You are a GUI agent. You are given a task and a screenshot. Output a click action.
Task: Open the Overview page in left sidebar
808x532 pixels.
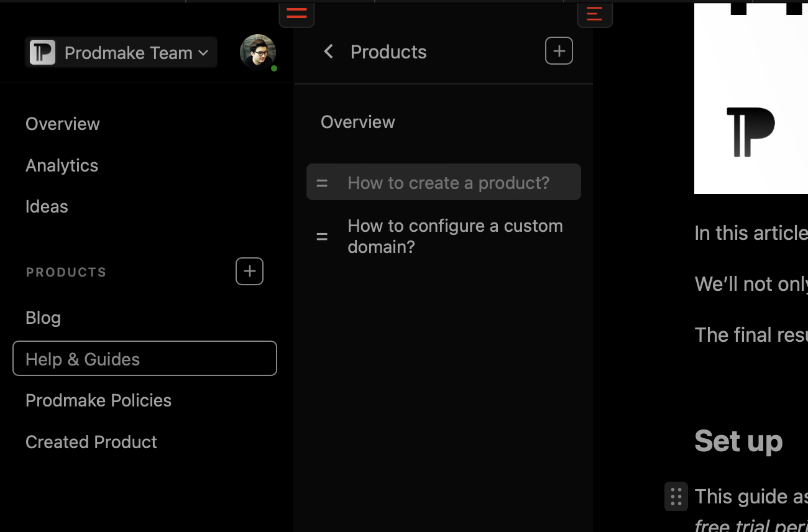click(x=63, y=124)
